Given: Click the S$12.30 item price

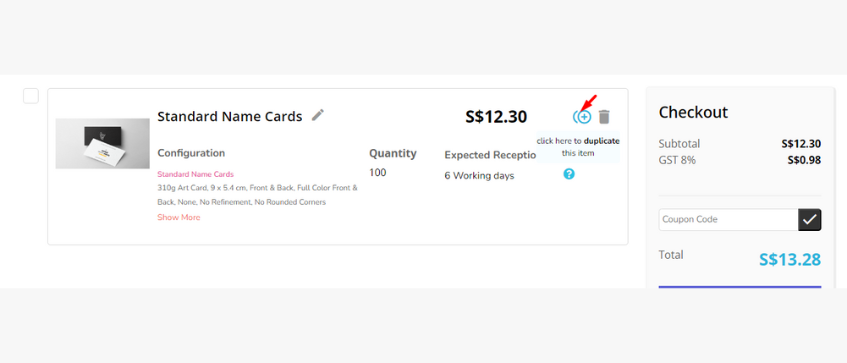Looking at the screenshot, I should pos(496,117).
